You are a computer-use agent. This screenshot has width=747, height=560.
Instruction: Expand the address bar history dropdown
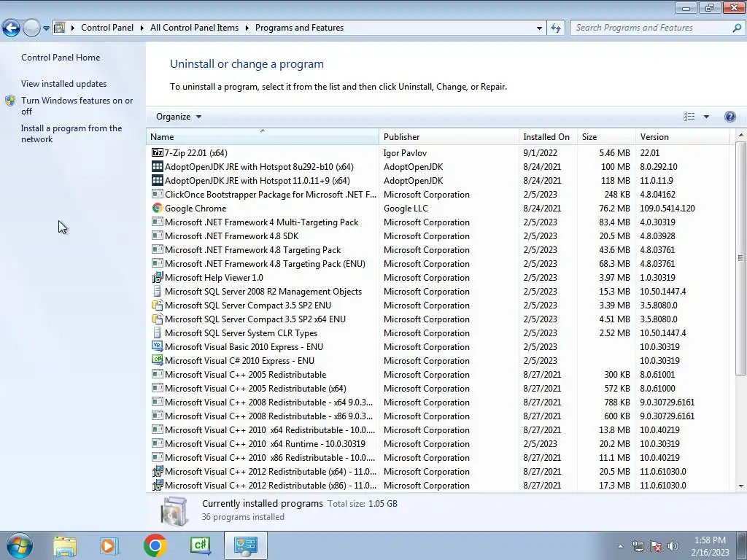click(x=539, y=28)
